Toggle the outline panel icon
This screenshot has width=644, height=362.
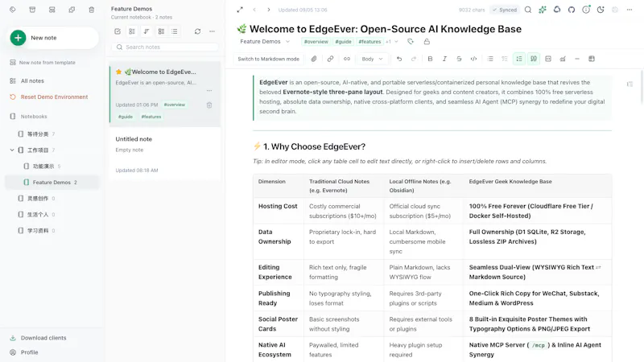pyautogui.click(x=630, y=84)
